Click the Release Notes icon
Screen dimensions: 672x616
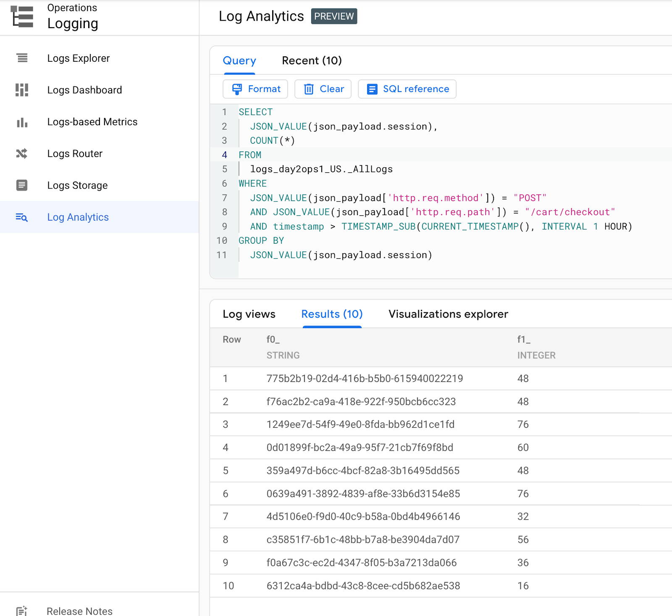click(x=22, y=611)
